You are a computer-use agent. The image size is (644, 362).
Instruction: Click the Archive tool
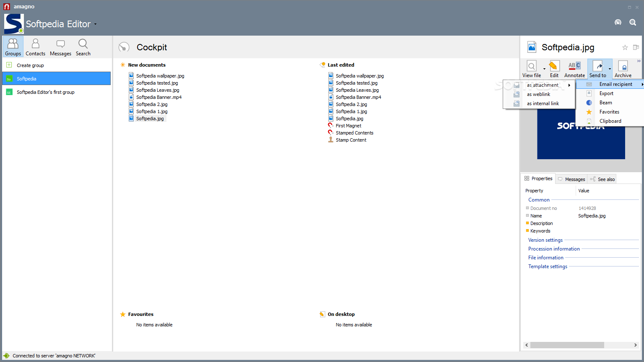tap(623, 69)
